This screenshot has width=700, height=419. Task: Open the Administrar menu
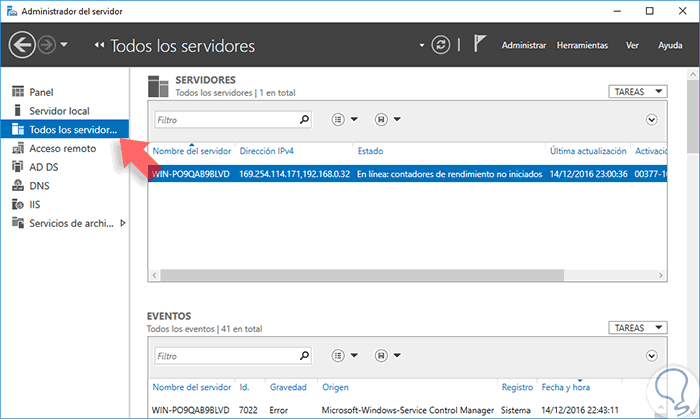pos(523,45)
